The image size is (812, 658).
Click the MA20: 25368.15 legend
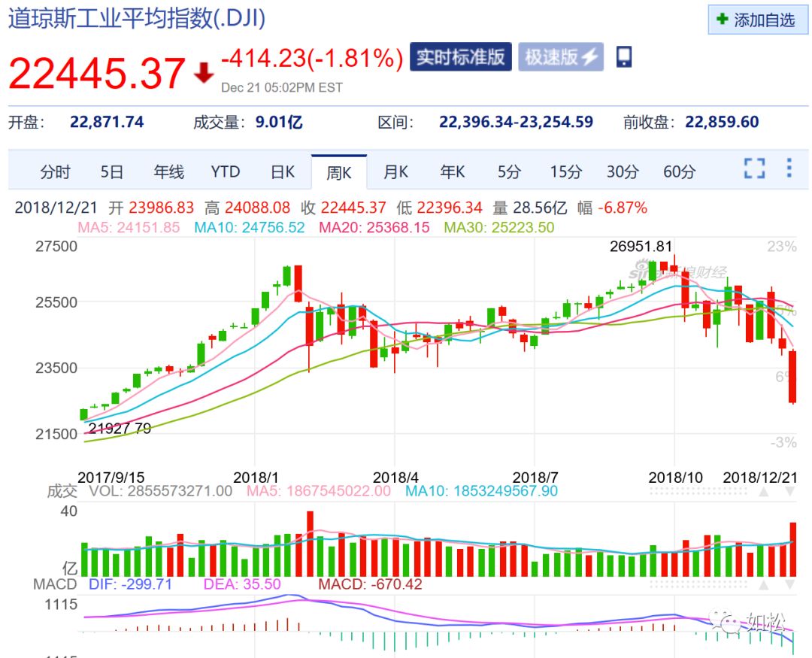374,227
